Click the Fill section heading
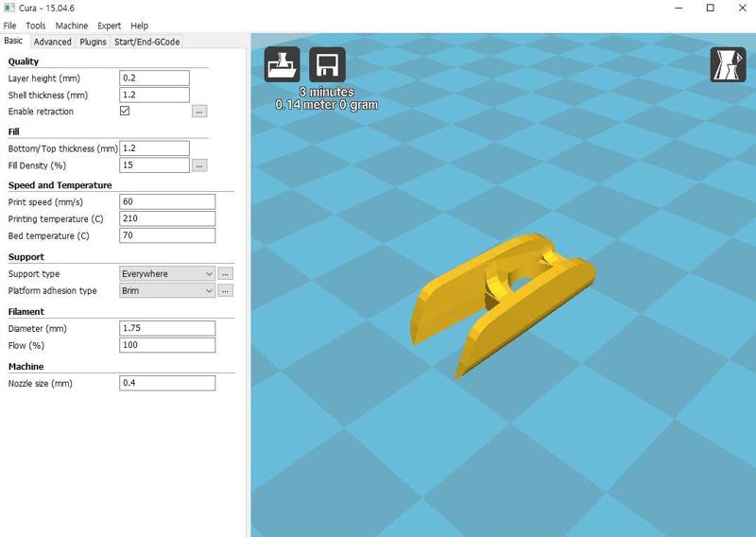The height and width of the screenshot is (537, 756). pos(13,131)
